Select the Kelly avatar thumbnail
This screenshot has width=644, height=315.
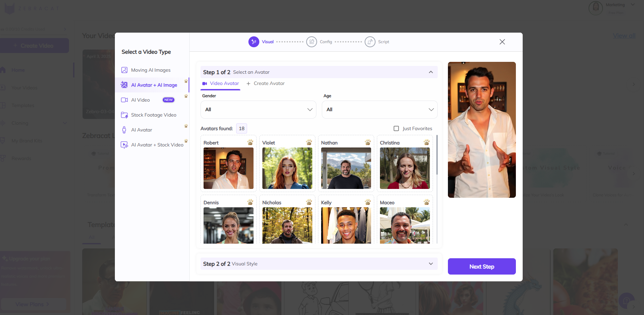pos(346,225)
